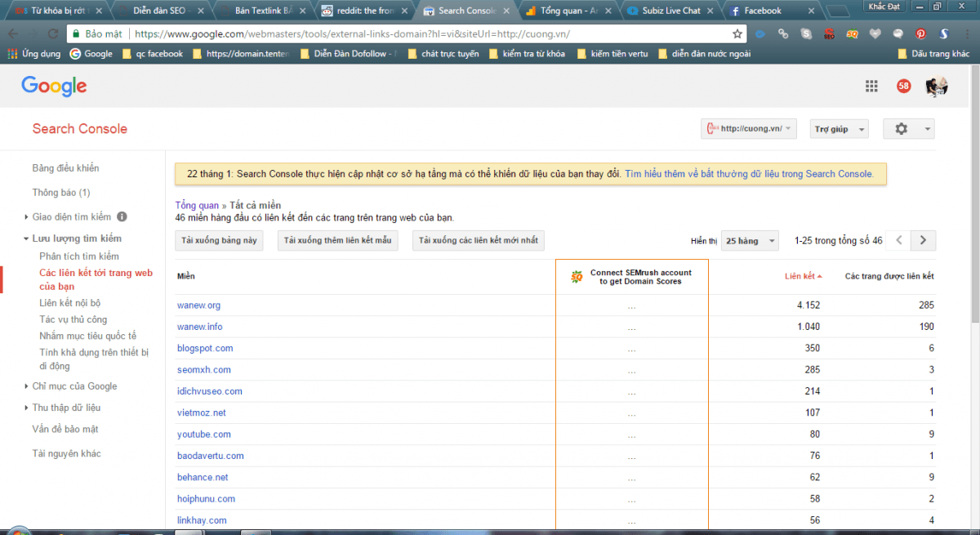This screenshot has height=535, width=980.
Task: Open the wanew.org domain link
Action: 198,305
